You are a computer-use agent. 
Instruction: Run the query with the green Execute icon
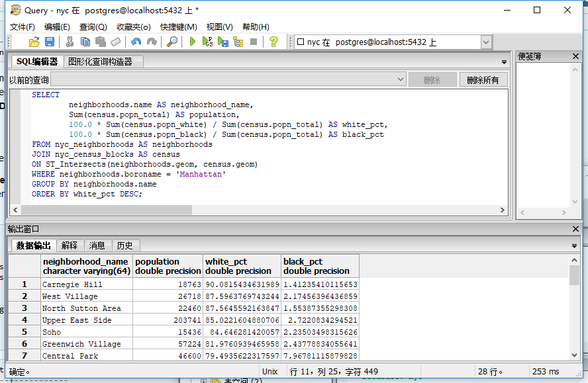point(193,42)
